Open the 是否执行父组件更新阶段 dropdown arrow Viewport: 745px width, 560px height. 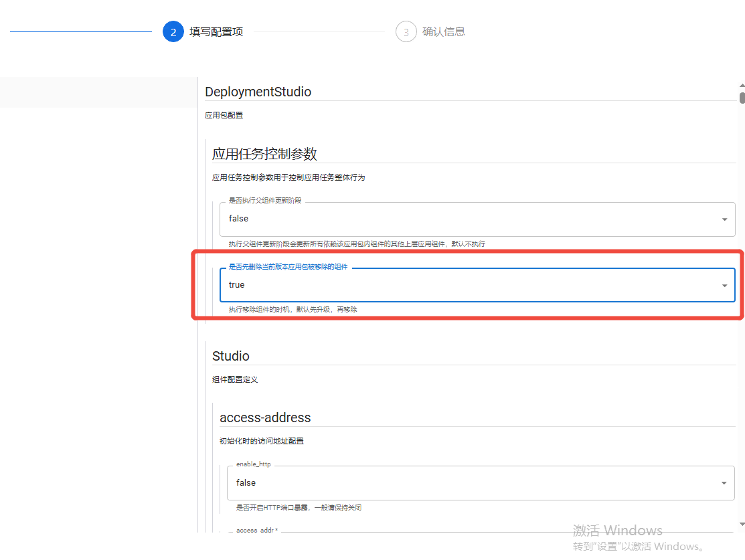click(724, 219)
